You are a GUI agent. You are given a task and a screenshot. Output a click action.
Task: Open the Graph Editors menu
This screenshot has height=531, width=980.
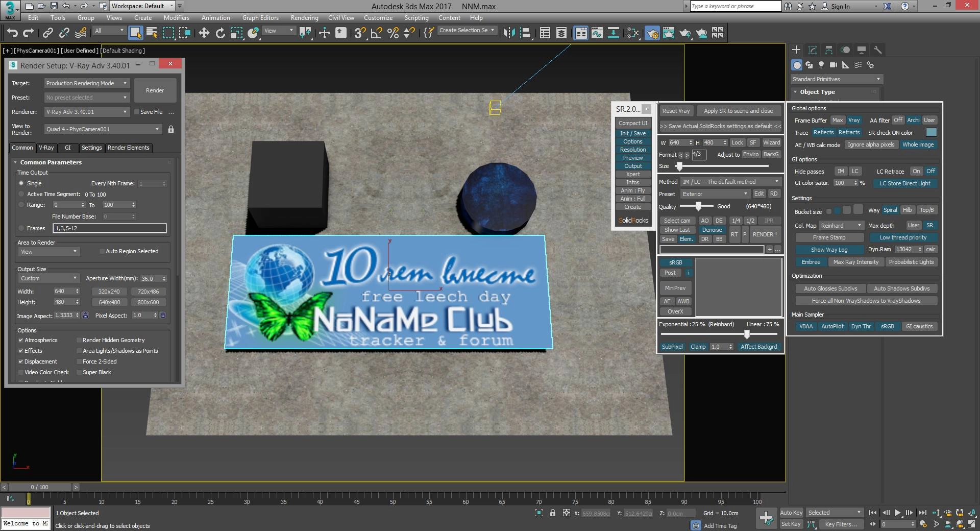pos(260,18)
